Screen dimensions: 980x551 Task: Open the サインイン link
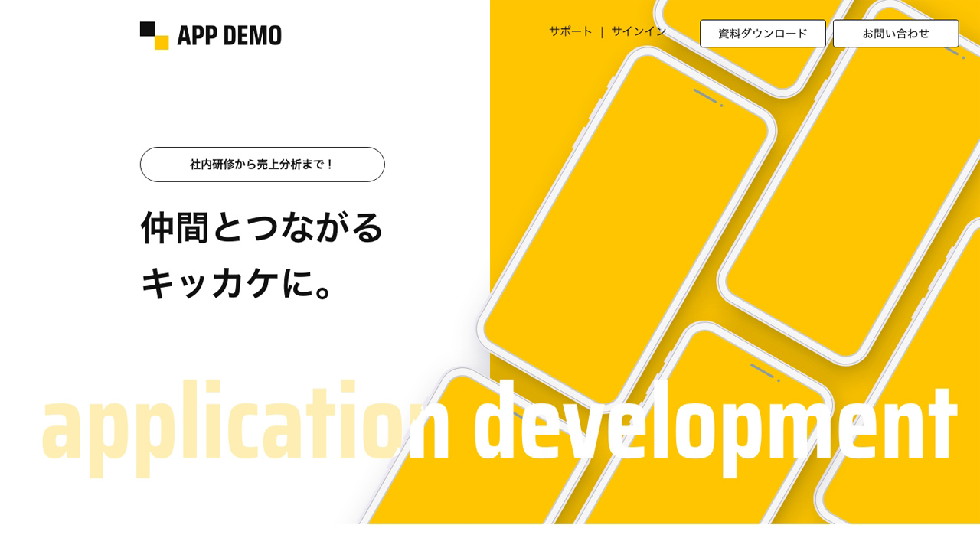[639, 31]
